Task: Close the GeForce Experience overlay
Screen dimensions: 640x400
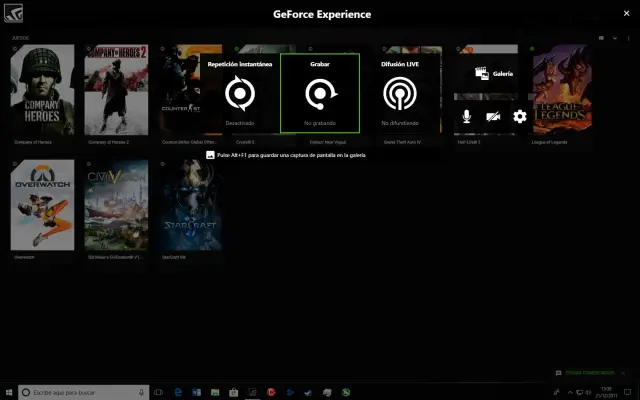Action: coord(627,13)
